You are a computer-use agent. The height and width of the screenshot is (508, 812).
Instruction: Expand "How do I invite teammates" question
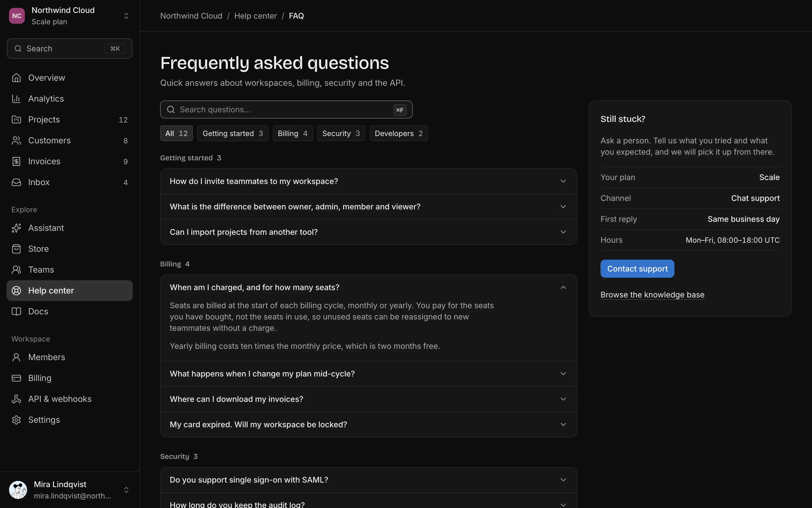[x=369, y=181]
